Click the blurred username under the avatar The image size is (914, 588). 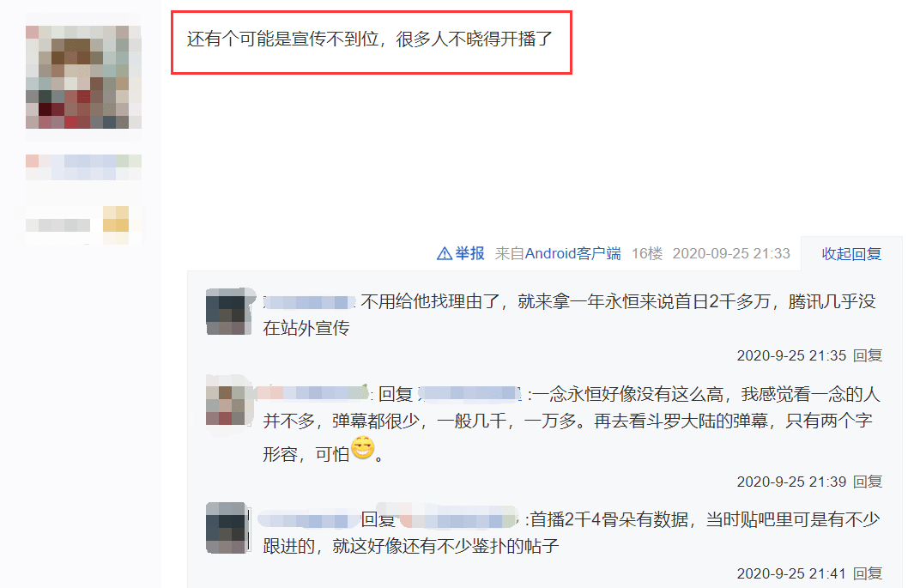[83, 167]
